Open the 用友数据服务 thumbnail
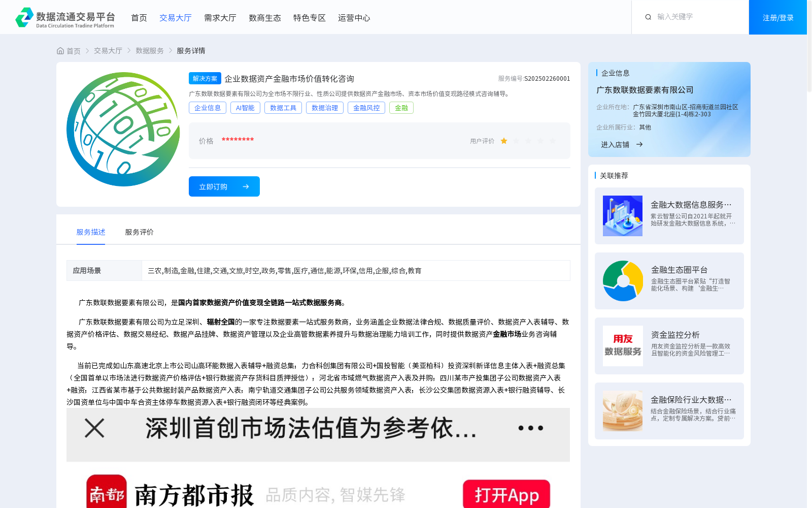 [x=623, y=346]
